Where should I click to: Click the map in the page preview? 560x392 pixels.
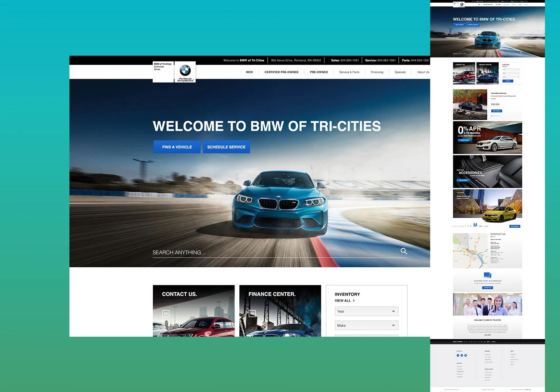[470, 251]
